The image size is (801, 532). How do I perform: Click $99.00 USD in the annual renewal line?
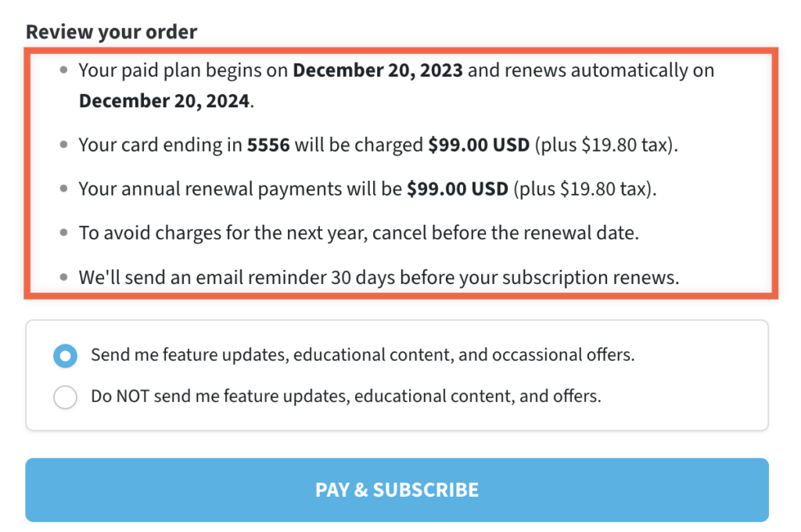[x=458, y=189]
